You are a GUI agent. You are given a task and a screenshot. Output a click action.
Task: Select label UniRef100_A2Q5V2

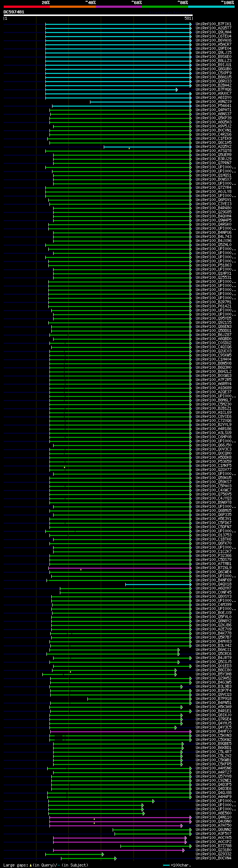click(x=213, y=147)
